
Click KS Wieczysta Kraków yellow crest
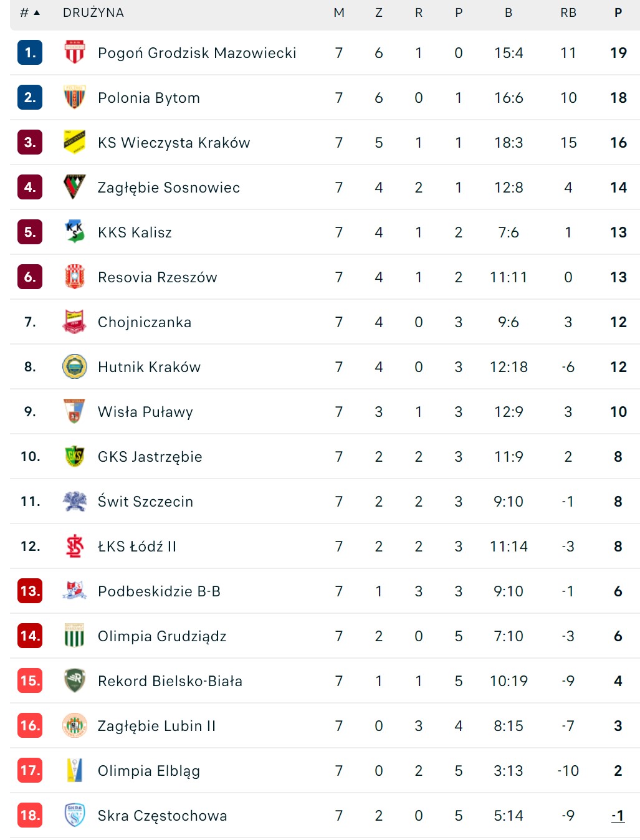[74, 142]
